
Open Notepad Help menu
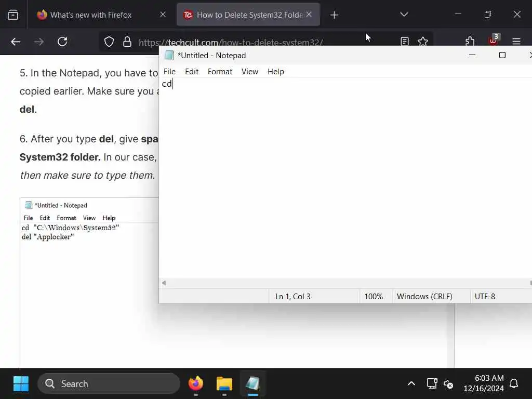(276, 72)
